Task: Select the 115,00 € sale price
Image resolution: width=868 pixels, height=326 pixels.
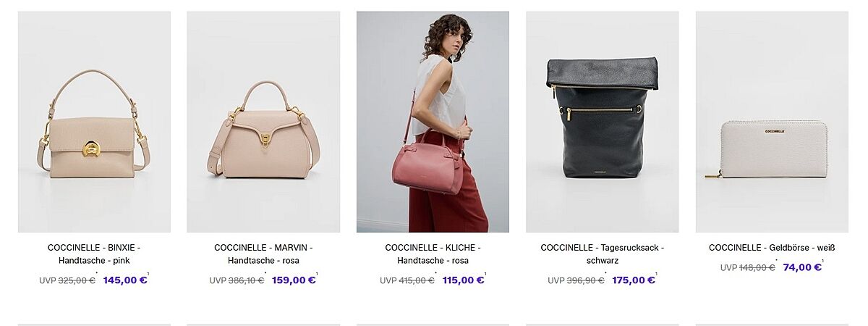Action: (463, 280)
